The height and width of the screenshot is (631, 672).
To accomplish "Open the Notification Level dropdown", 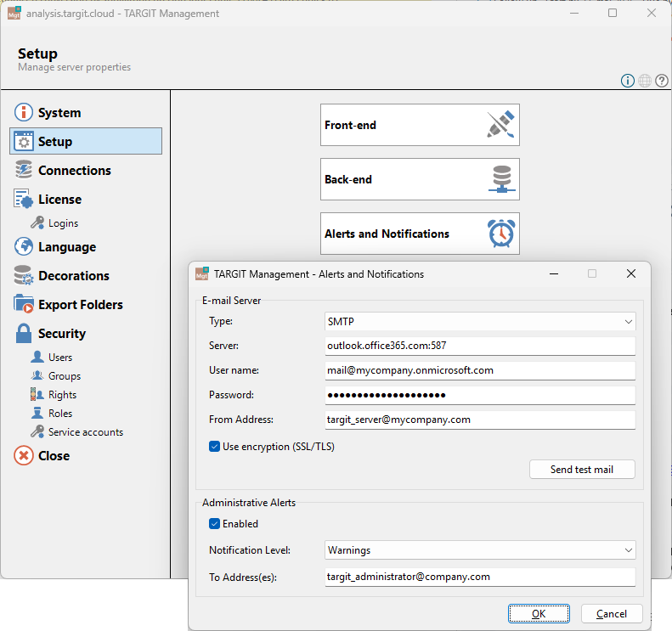I will [480, 550].
